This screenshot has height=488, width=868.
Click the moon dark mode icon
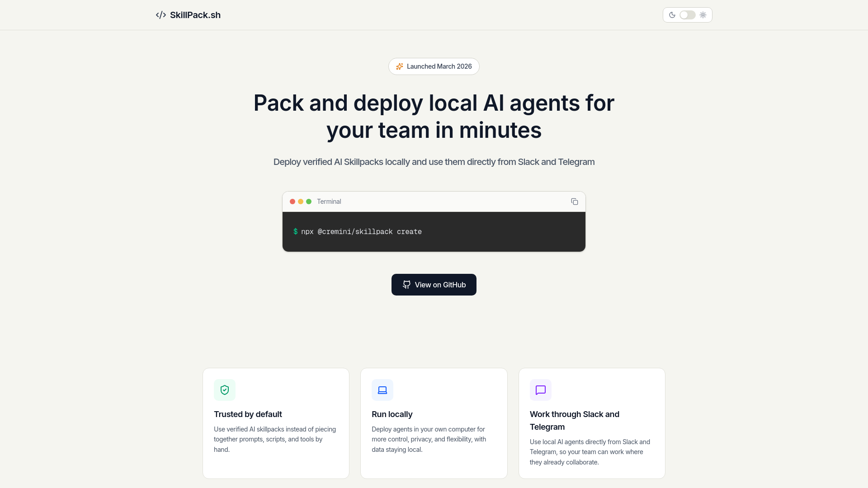point(672,15)
